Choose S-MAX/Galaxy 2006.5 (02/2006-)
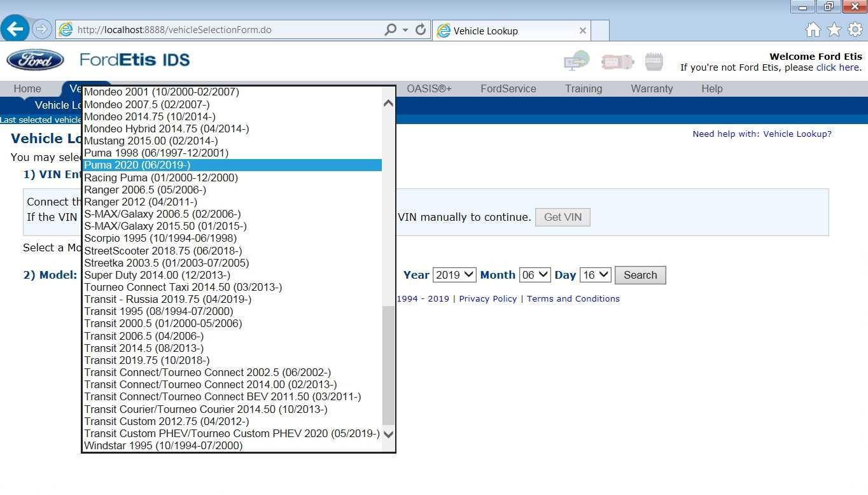The height and width of the screenshot is (495, 868). pyautogui.click(x=233, y=214)
